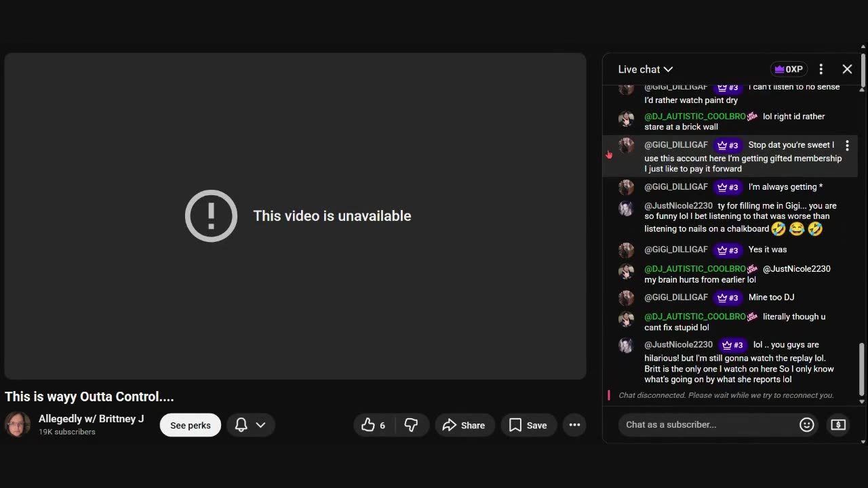The image size is (868, 488).
Task: Click the 'Chat disconnected' status notice
Action: click(726, 395)
